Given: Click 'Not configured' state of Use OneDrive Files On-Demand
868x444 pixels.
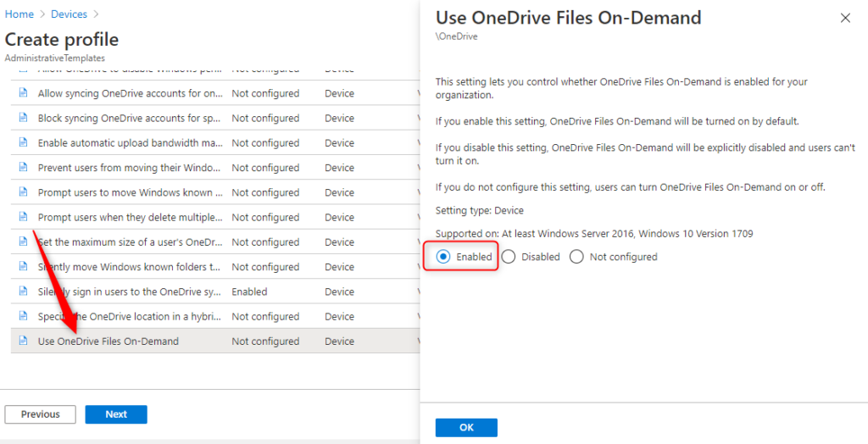Looking at the screenshot, I should pyautogui.click(x=265, y=341).
